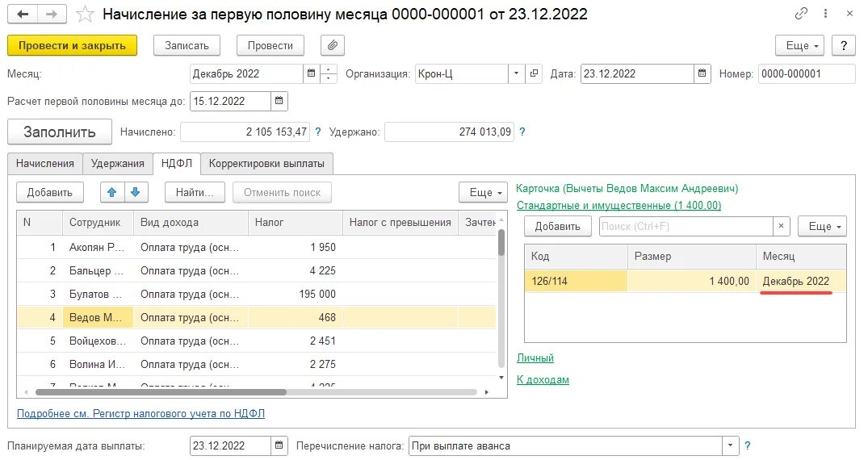Open Стандартные и имущественные (1 400,00) link

click(619, 205)
